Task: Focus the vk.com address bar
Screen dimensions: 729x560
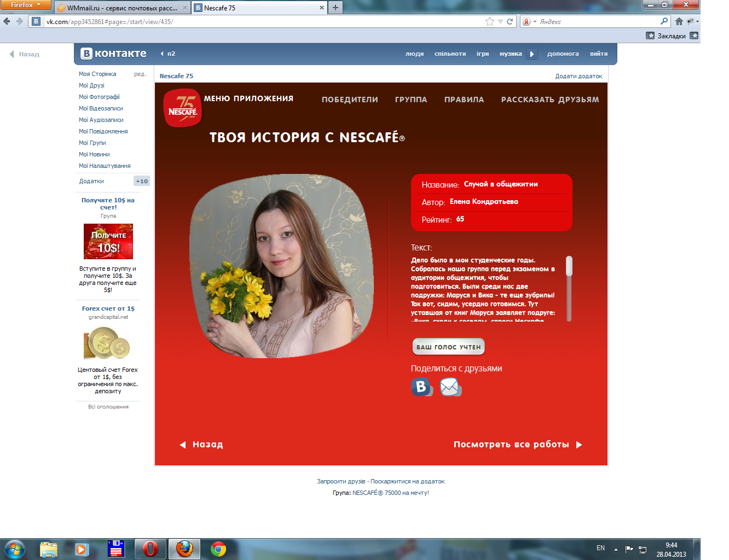Action: [263, 21]
